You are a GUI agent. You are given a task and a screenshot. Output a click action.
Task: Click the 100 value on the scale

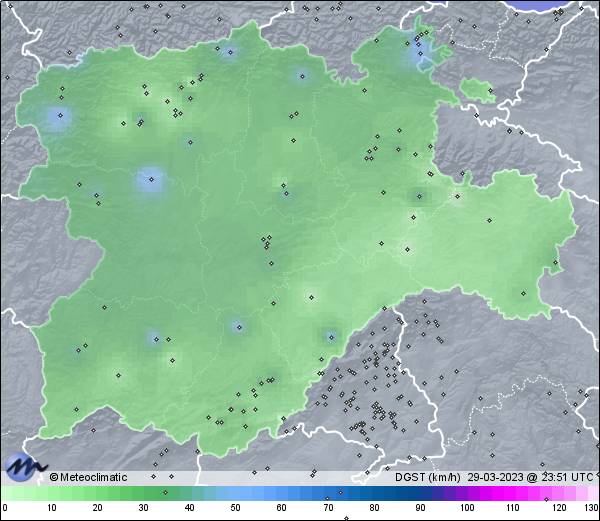pyautogui.click(x=467, y=508)
